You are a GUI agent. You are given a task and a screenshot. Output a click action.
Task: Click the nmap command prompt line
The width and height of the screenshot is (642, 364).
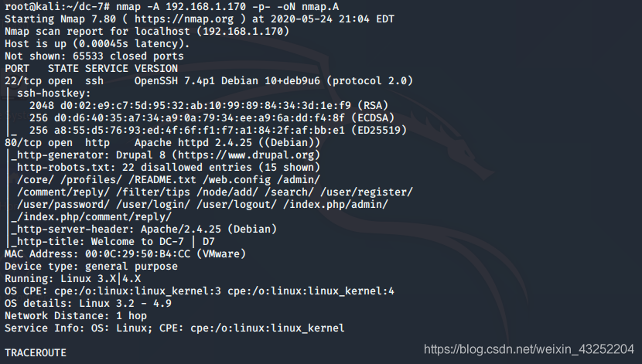tap(172, 6)
